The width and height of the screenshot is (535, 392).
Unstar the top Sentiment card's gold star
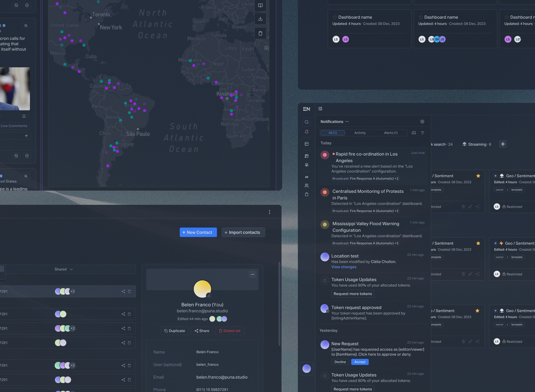coord(478,176)
